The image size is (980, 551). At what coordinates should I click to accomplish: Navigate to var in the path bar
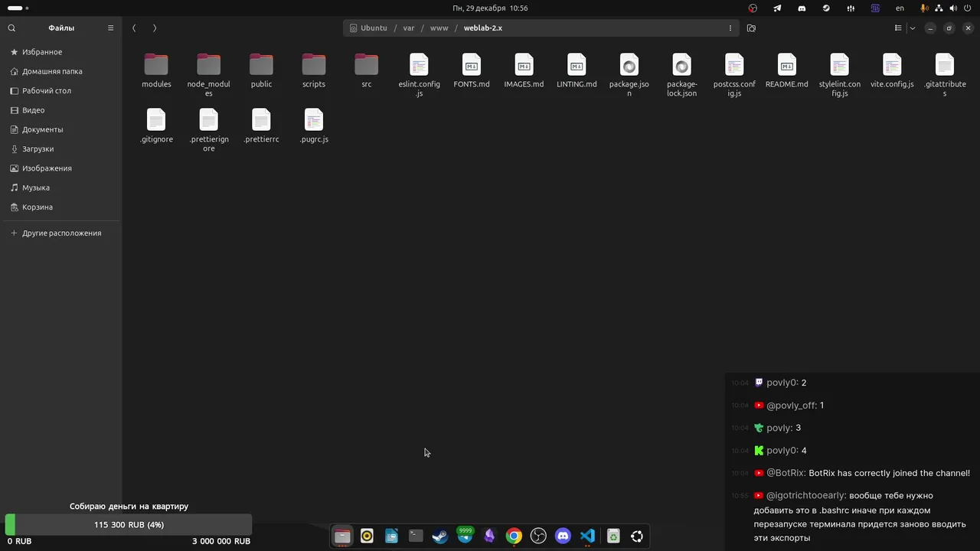tap(409, 28)
